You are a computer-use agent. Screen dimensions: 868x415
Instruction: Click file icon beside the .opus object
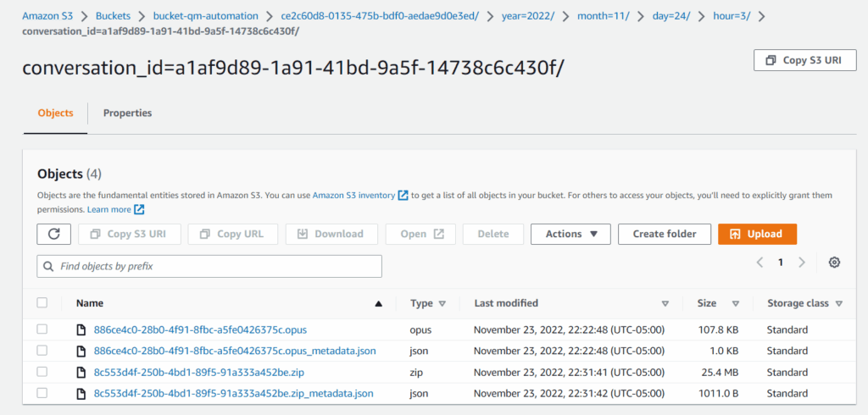coord(82,329)
